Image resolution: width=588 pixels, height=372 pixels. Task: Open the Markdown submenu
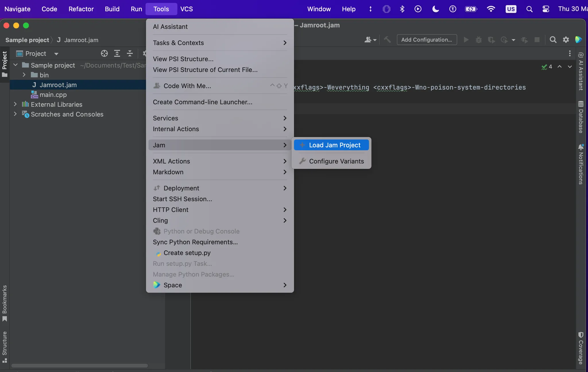(220, 172)
